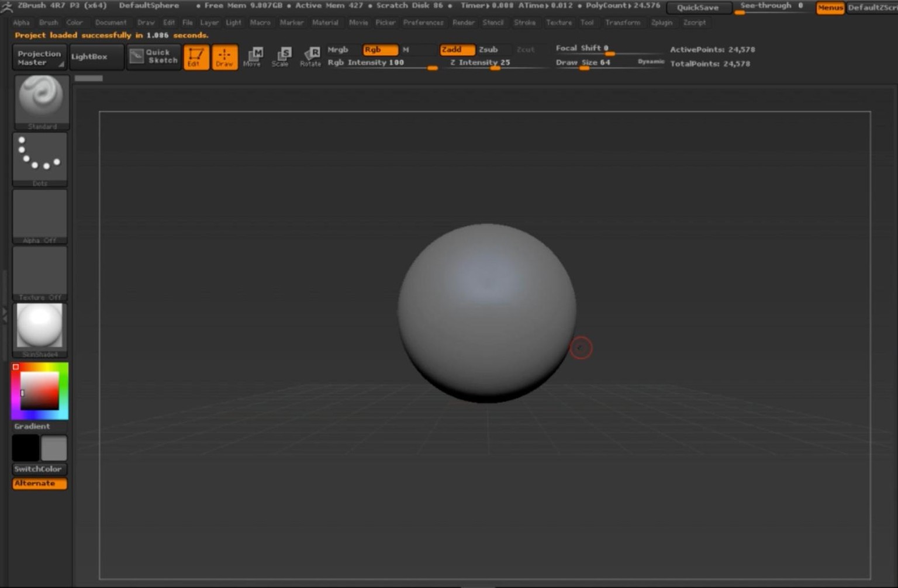Select the gray main color swatch

tap(54, 448)
